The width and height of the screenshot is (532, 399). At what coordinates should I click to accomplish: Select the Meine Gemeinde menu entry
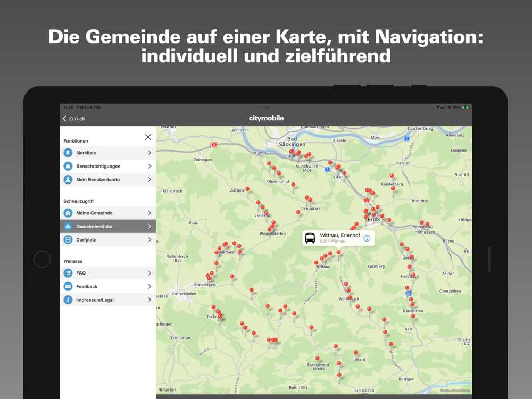pyautogui.click(x=108, y=213)
